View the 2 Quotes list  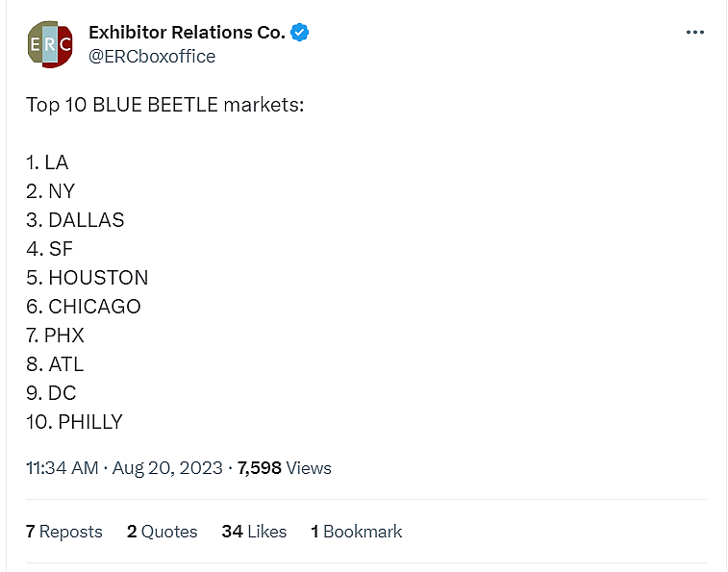click(x=163, y=532)
